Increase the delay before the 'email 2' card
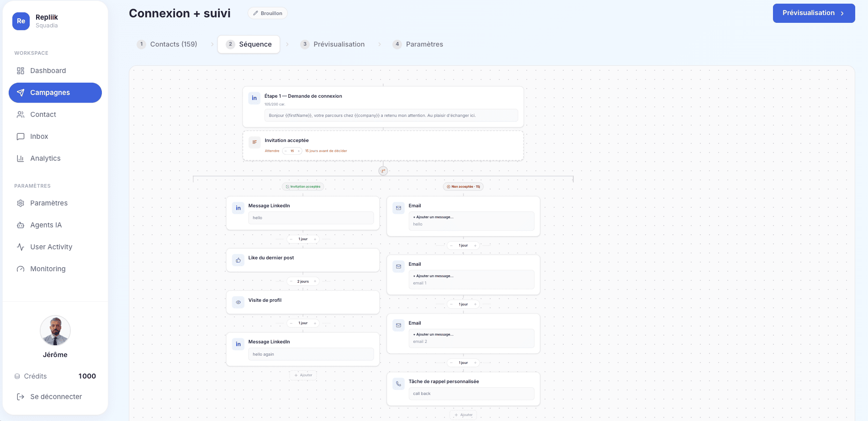Image resolution: width=868 pixels, height=421 pixels. point(476,304)
